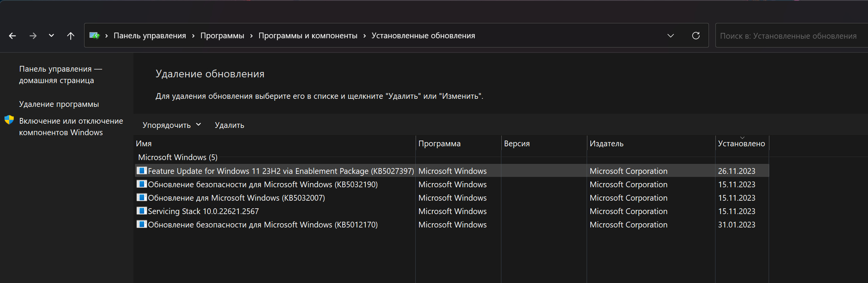The image size is (868, 283).
Task: Navigate to Программы breadcrumb
Action: 222,36
